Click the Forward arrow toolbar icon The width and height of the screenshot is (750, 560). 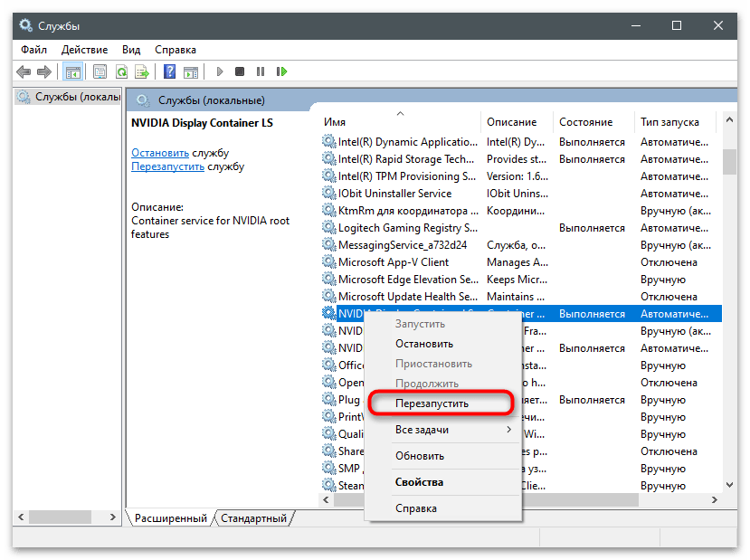click(x=43, y=71)
